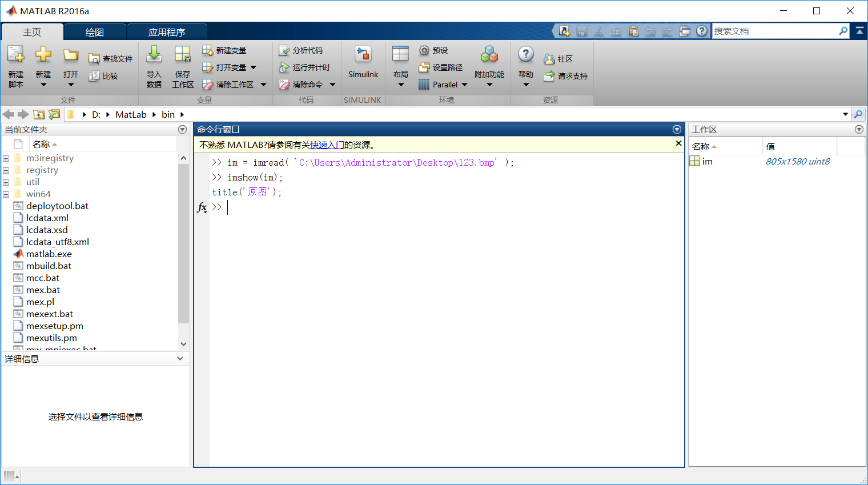The image size is (868, 485).
Task: Launch Simulink from the toolstrip
Action: 363,62
